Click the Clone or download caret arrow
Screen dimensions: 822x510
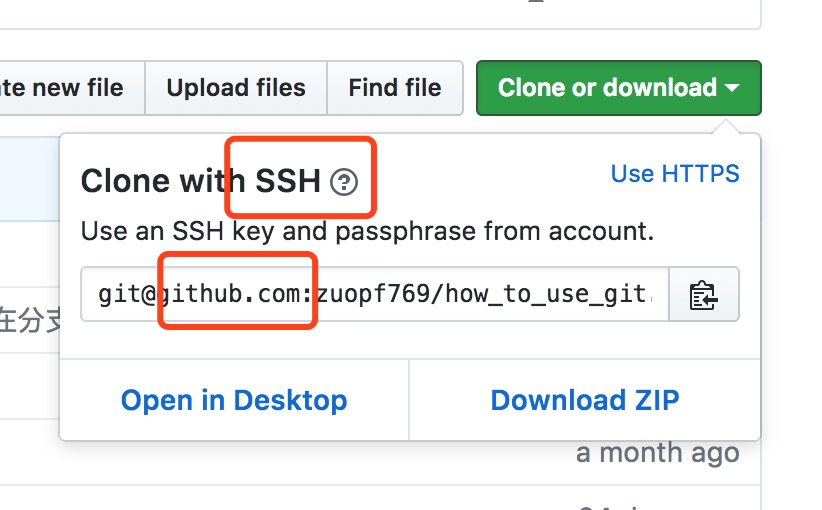coord(732,88)
